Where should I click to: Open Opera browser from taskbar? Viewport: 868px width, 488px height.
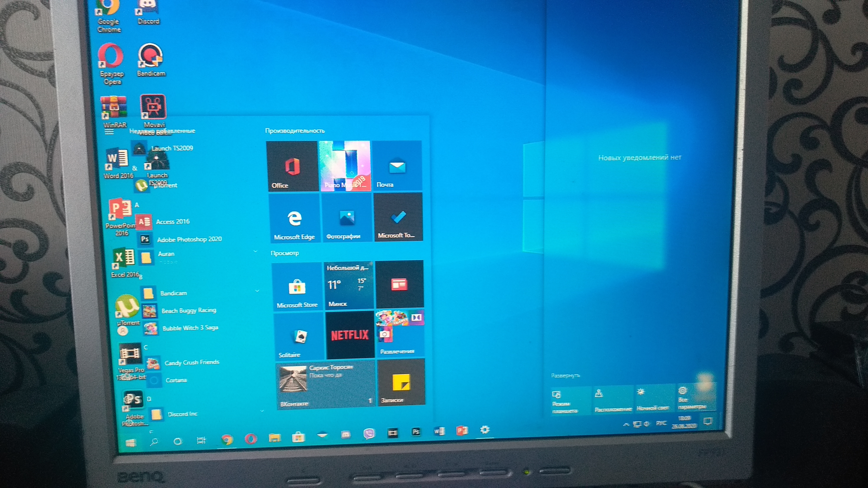click(x=251, y=439)
